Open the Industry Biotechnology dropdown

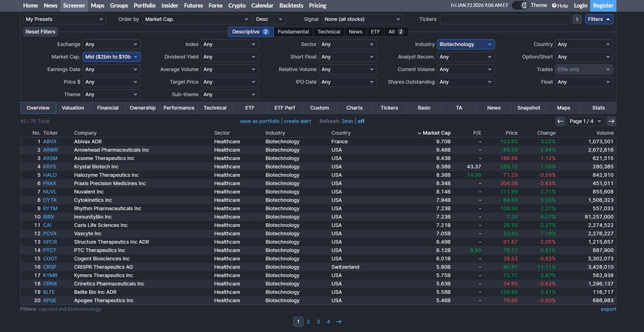tap(466, 45)
